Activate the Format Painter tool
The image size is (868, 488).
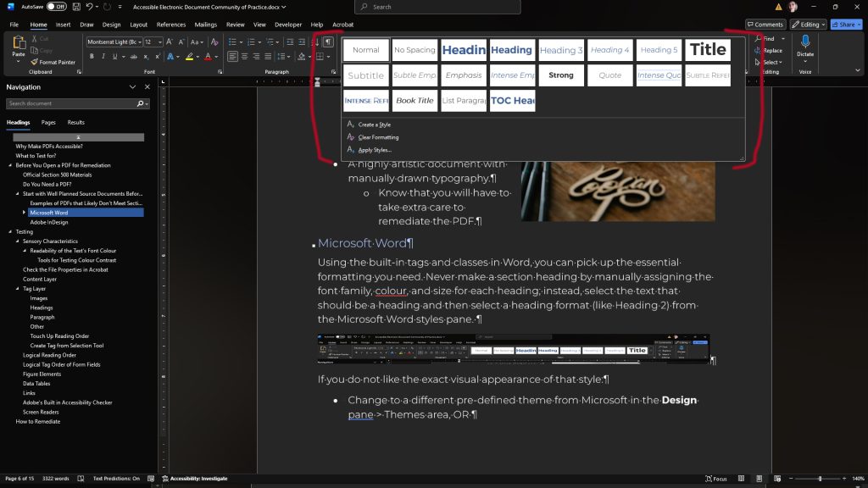coord(53,62)
